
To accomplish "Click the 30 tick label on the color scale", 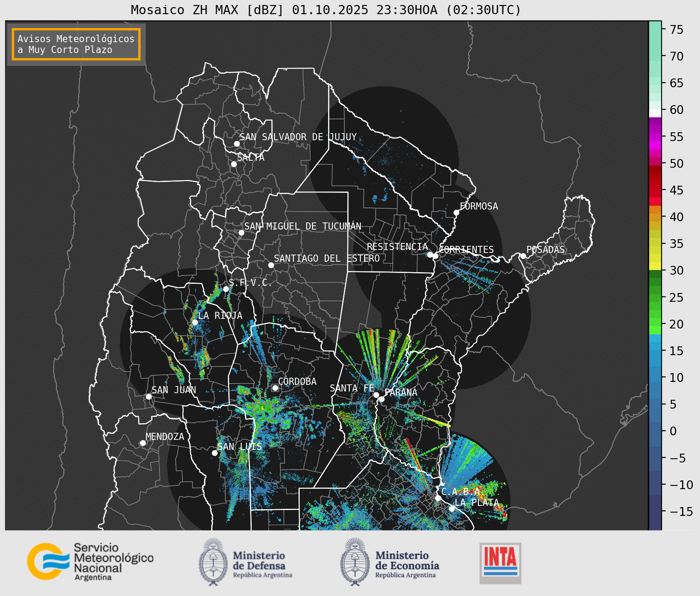I will point(677,270).
